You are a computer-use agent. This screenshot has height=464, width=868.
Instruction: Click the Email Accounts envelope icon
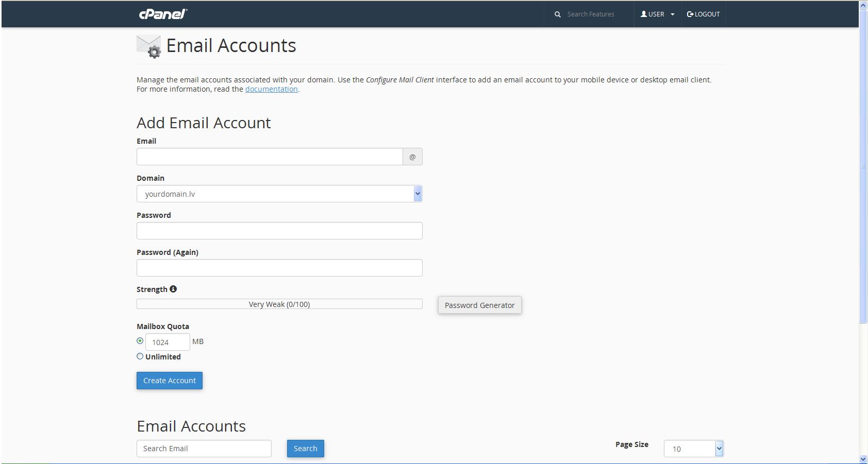(x=149, y=46)
